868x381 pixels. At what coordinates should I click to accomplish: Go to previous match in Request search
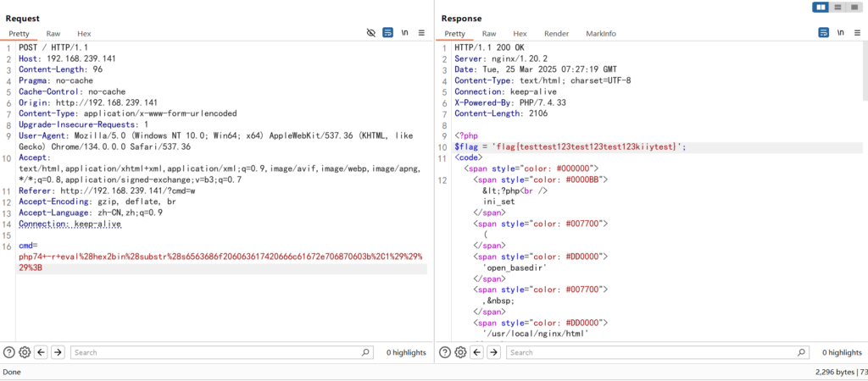point(41,352)
